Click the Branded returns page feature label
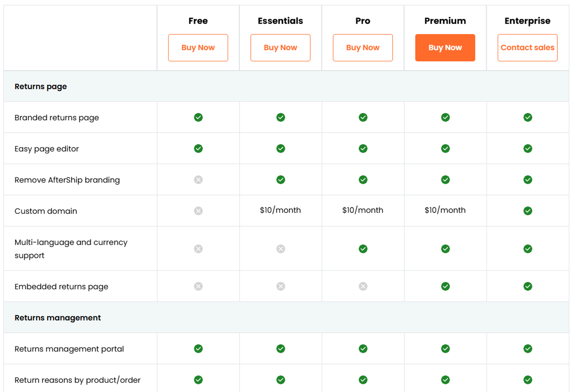The width and height of the screenshot is (581, 392). tap(57, 118)
